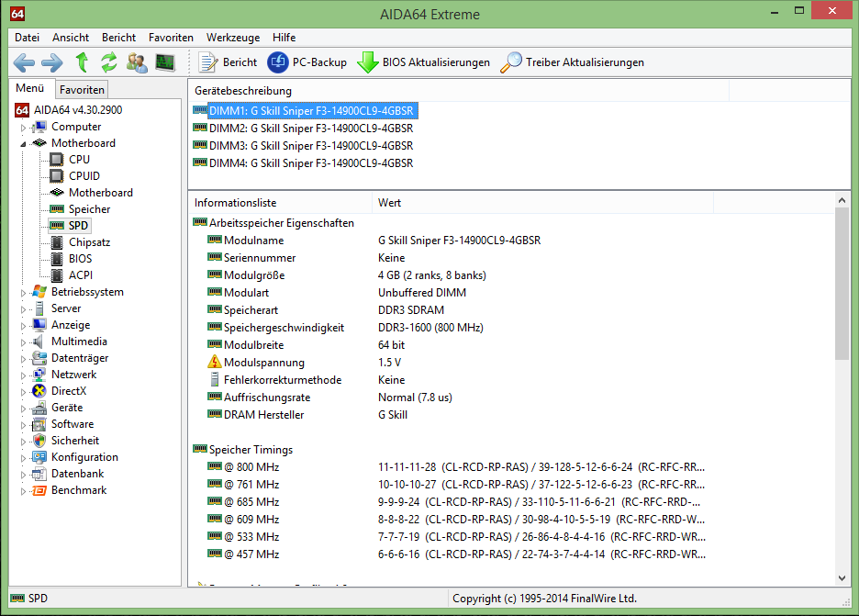Expand the Computer tree node
859x616 pixels.
click(x=23, y=128)
